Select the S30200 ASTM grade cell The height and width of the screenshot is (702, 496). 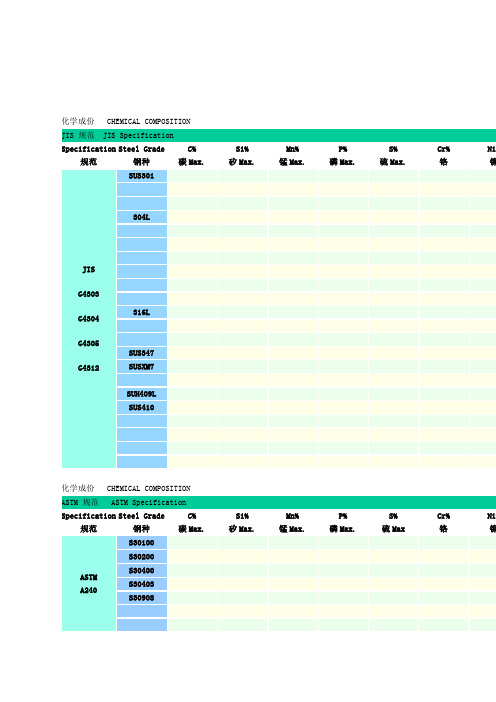coord(142,556)
